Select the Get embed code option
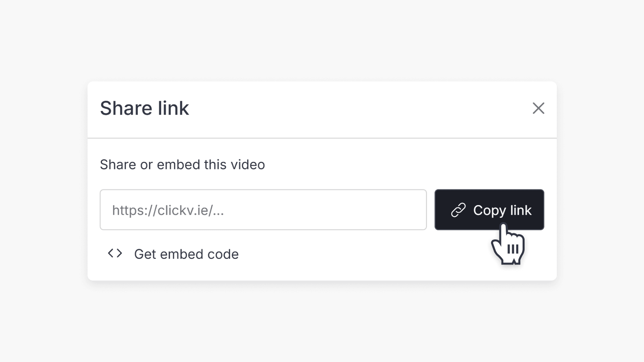 [186, 254]
